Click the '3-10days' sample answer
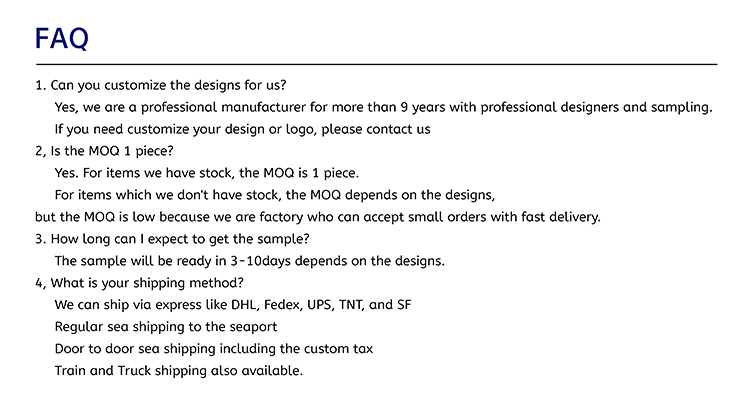The image size is (750, 416). [x=249, y=261]
